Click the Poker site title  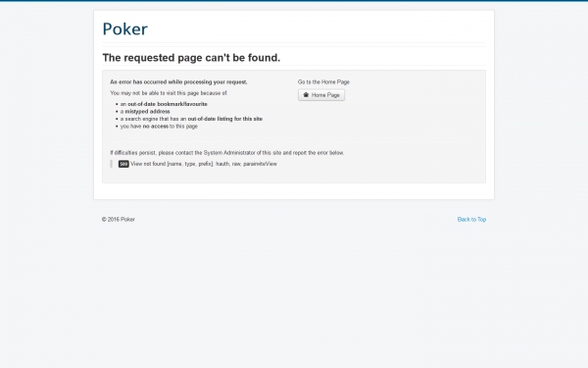click(x=124, y=29)
